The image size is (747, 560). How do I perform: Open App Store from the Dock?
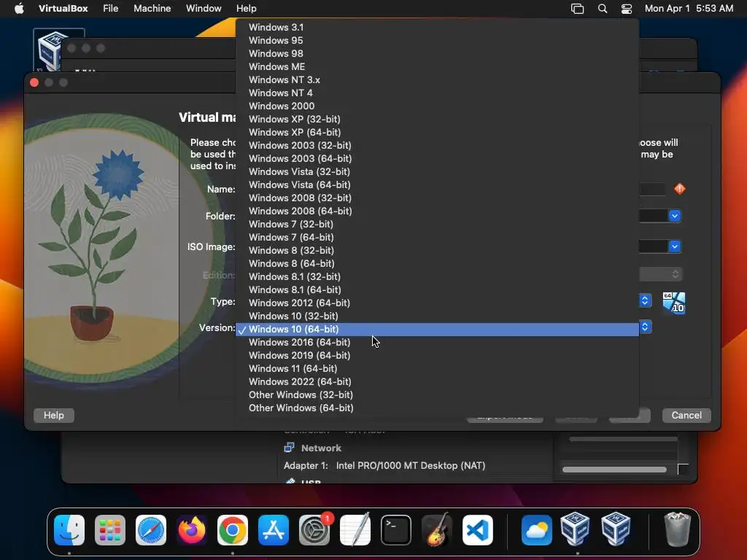(x=274, y=530)
